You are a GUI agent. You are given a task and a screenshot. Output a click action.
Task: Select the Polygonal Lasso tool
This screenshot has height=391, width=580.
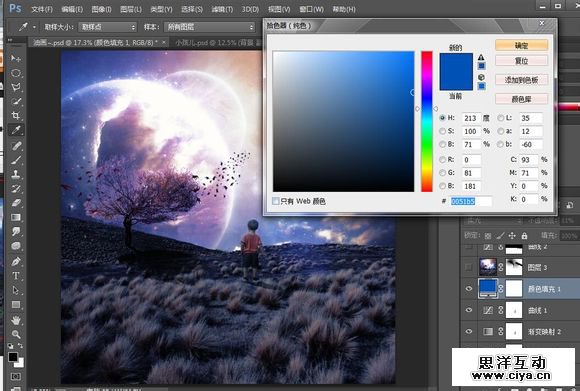tap(16, 87)
